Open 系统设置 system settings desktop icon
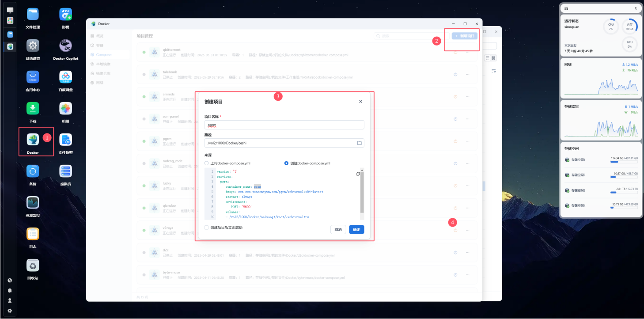Viewport: 644px width, 319px height. pyautogui.click(x=33, y=46)
